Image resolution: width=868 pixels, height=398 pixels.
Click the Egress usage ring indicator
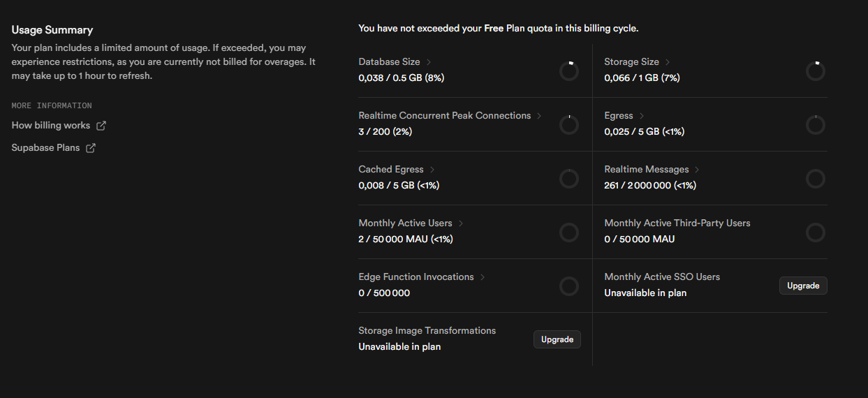point(815,125)
